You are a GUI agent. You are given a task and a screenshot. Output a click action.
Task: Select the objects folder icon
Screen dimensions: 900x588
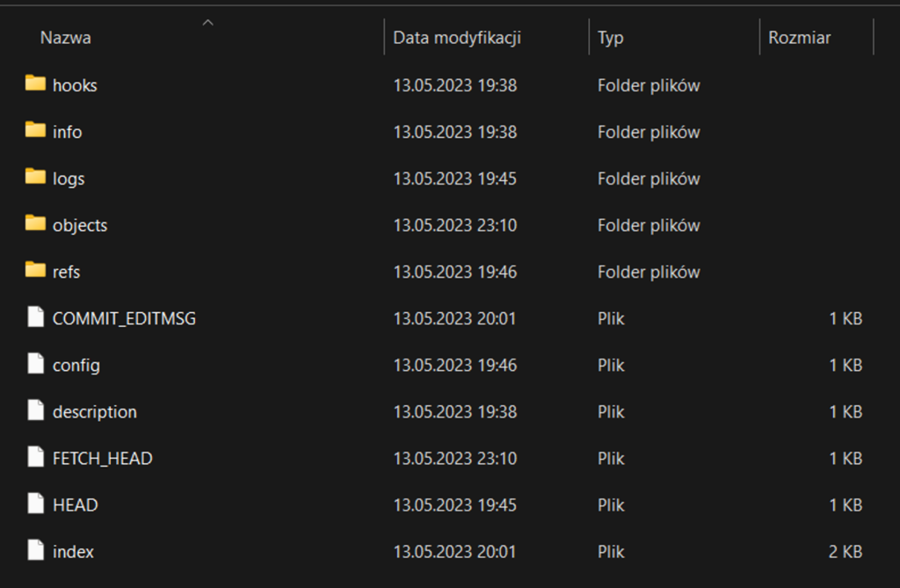35,224
